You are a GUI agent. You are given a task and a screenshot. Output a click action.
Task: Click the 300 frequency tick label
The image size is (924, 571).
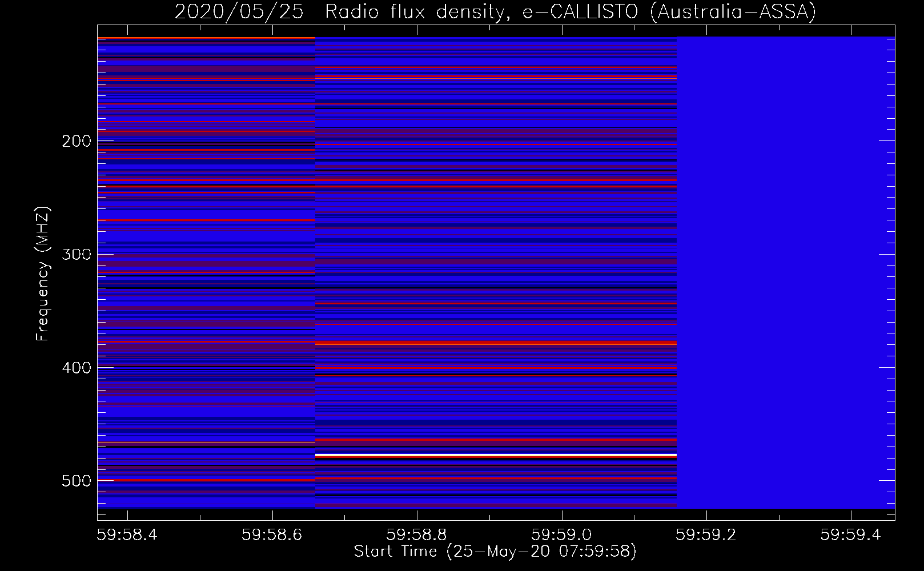point(77,254)
